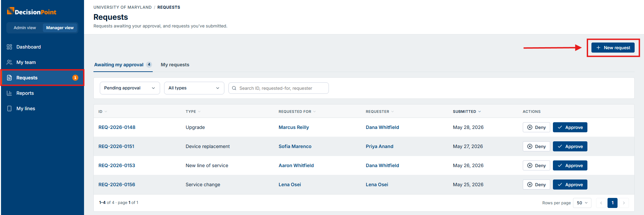Open Priya Anand's requester link
The image size is (644, 215).
click(379, 146)
